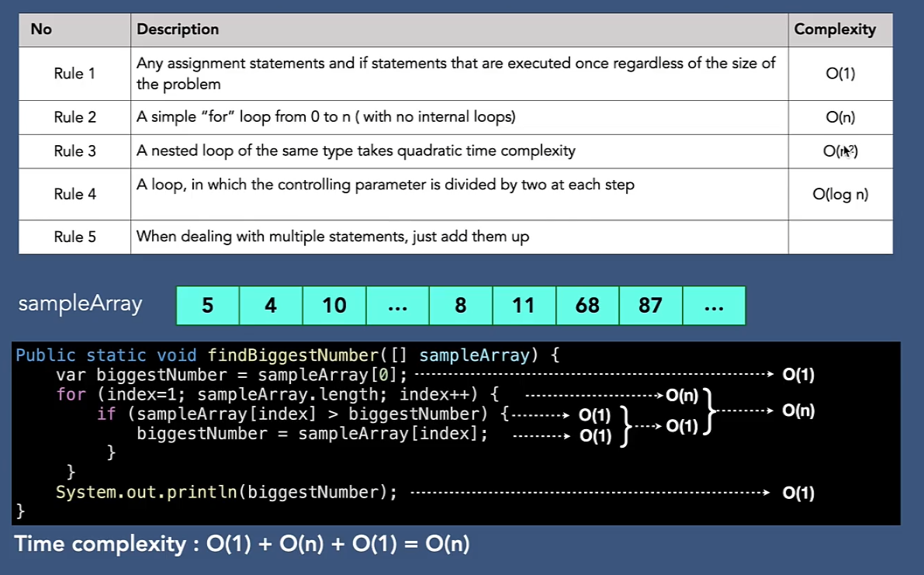The height and width of the screenshot is (575, 924).
Task: Select the "Rule 1" table cell
Action: (74, 74)
